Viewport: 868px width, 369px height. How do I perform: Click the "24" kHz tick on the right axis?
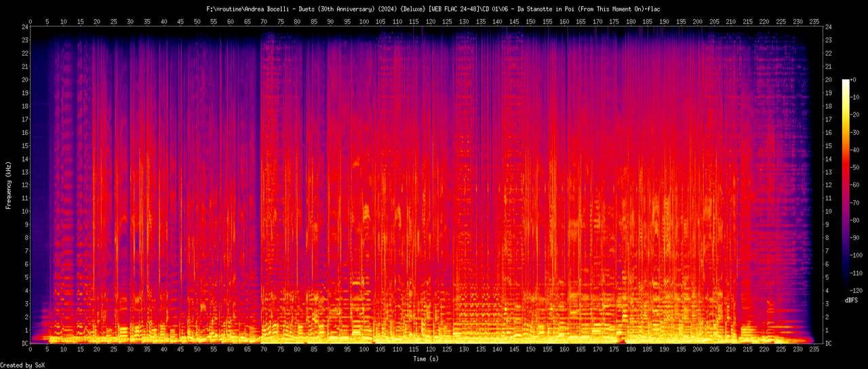point(830,27)
